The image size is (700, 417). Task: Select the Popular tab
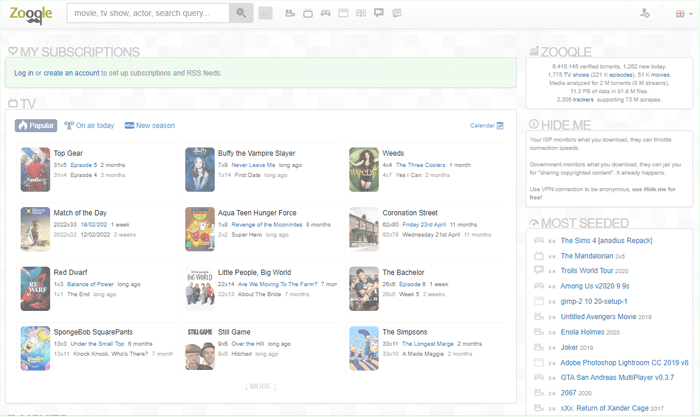[x=36, y=125]
